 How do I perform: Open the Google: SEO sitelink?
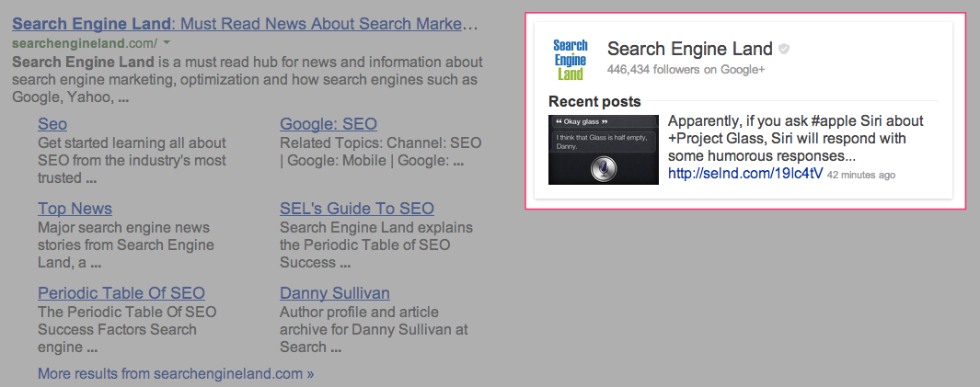pyautogui.click(x=329, y=123)
